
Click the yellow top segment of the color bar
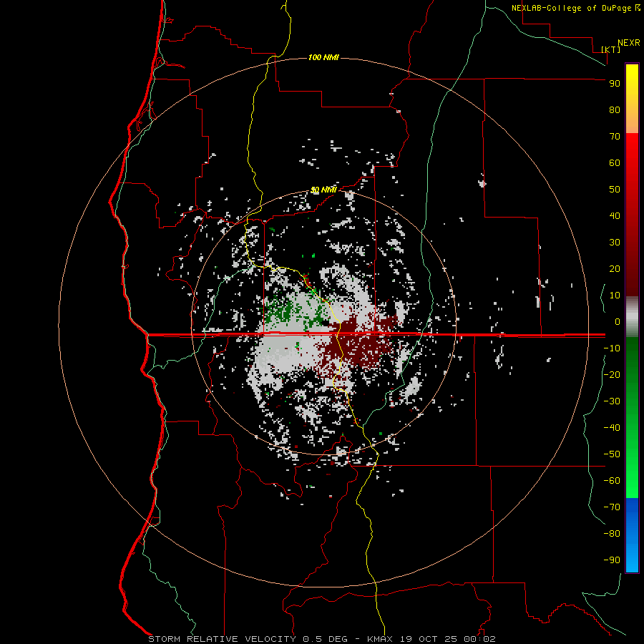[x=632, y=99]
